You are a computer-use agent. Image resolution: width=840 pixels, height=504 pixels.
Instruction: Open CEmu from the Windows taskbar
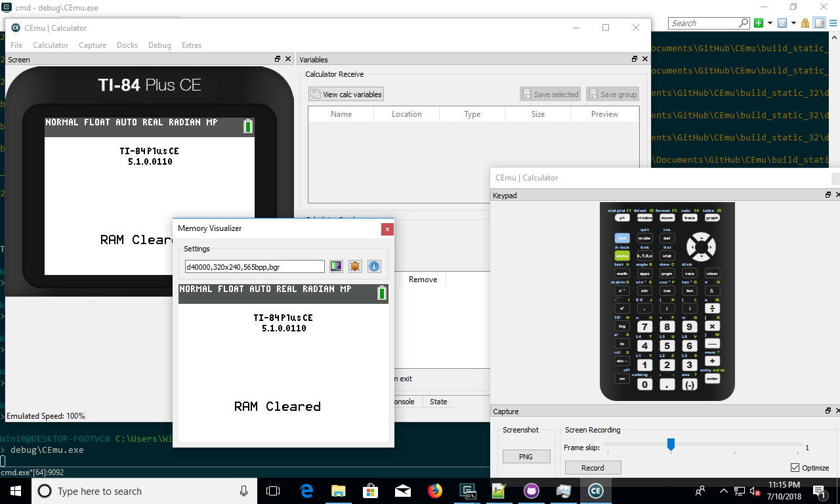tap(595, 491)
